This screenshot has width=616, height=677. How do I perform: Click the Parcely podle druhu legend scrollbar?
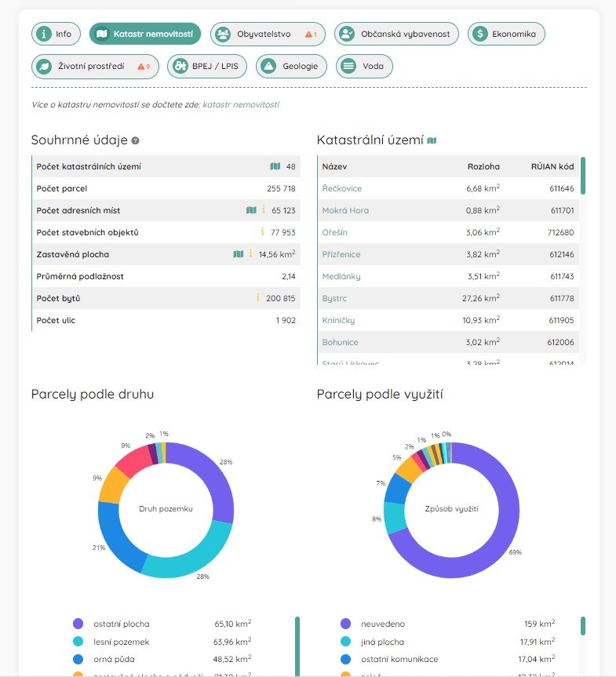(297, 646)
